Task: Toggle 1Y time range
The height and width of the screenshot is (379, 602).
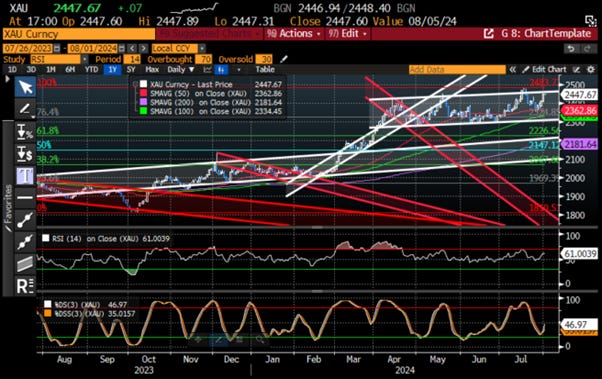Action: pos(112,70)
